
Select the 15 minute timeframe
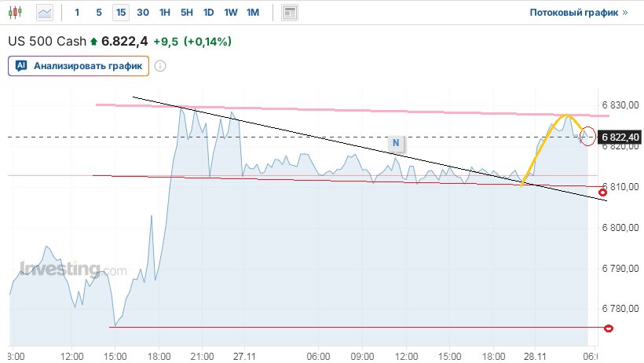(120, 13)
